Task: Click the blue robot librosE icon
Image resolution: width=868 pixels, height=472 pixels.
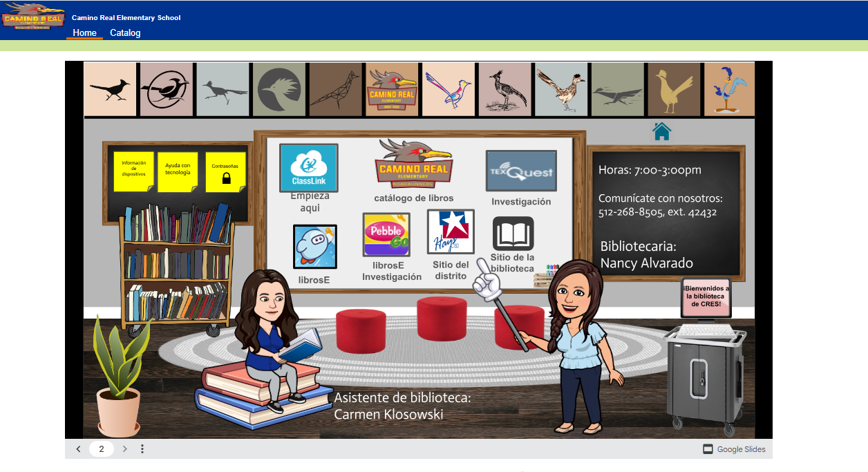Action: coord(315,247)
